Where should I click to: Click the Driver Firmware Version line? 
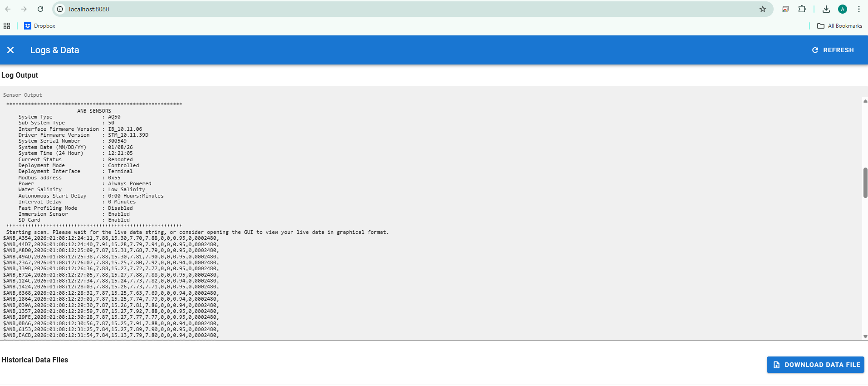[x=83, y=135]
